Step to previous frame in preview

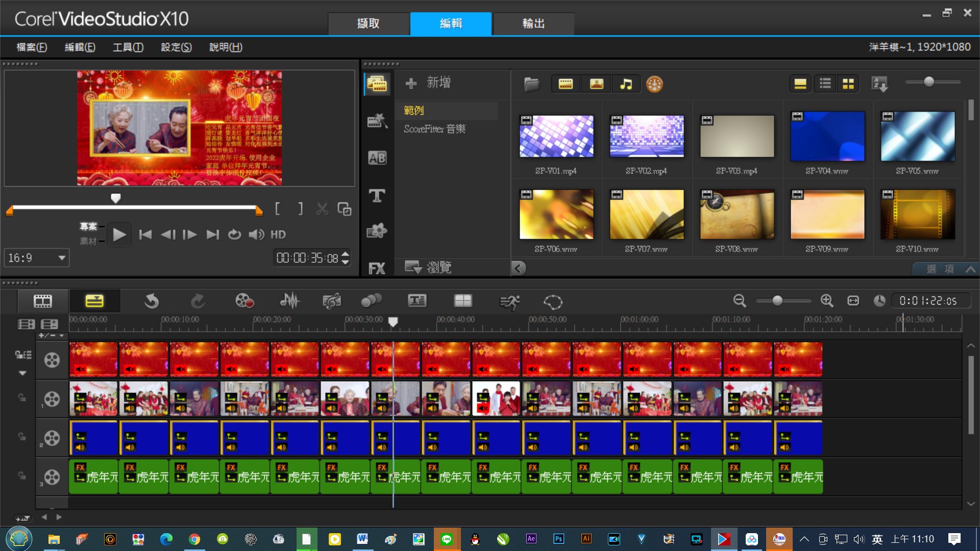click(x=168, y=235)
